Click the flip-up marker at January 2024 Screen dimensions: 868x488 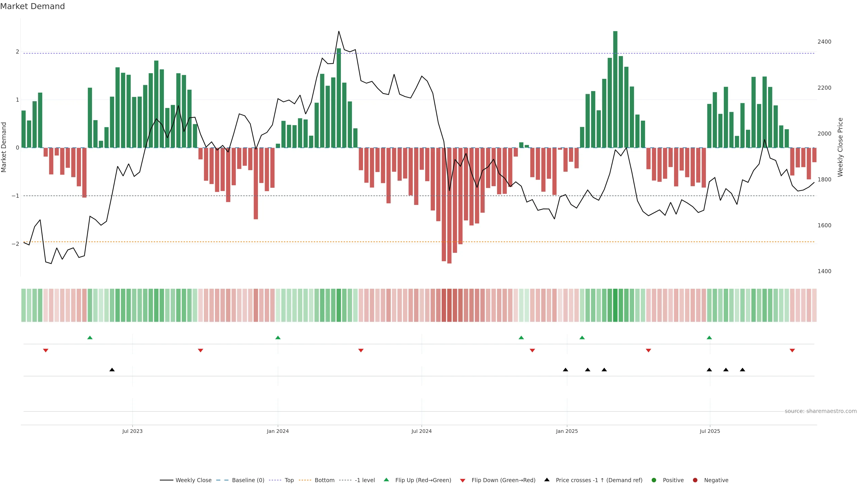point(278,338)
